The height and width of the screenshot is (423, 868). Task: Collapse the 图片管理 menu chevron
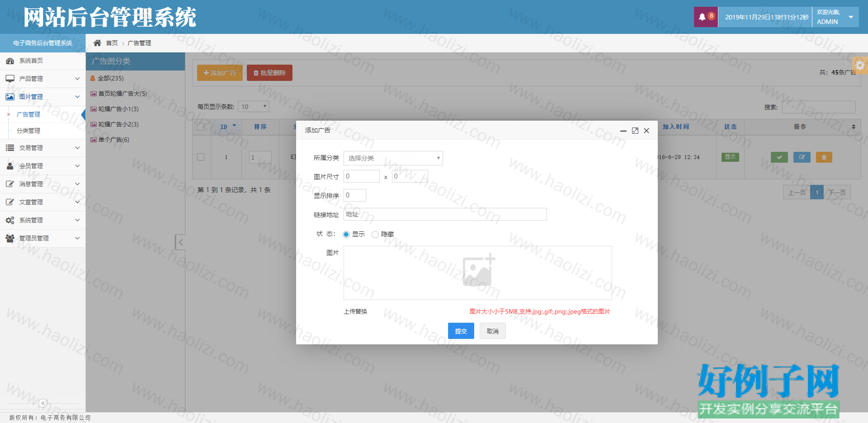77,97
